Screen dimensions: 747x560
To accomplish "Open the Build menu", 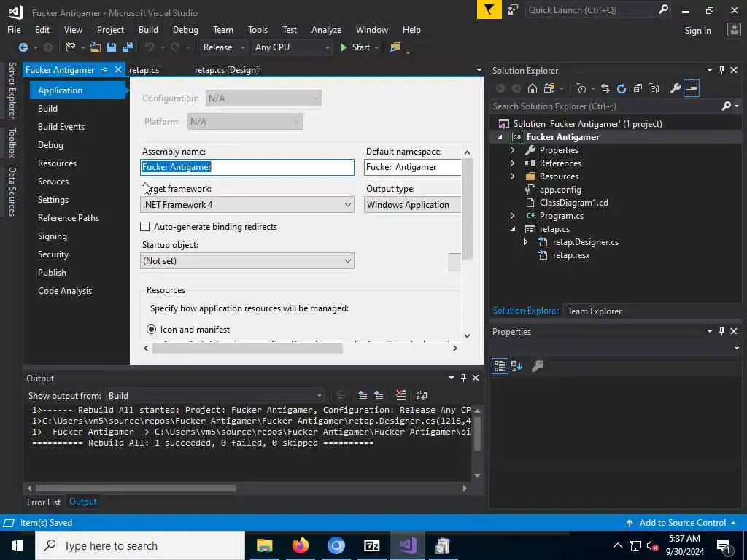I will click(x=148, y=29).
